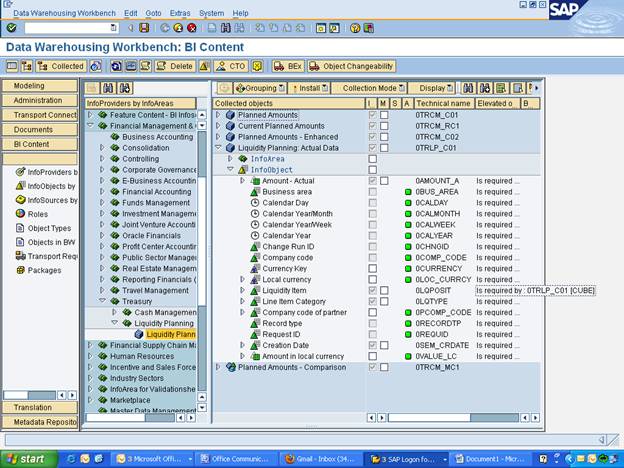The height and width of the screenshot is (468, 624).
Task: Toggle install checkbox for Amount in local currency
Action: click(372, 356)
